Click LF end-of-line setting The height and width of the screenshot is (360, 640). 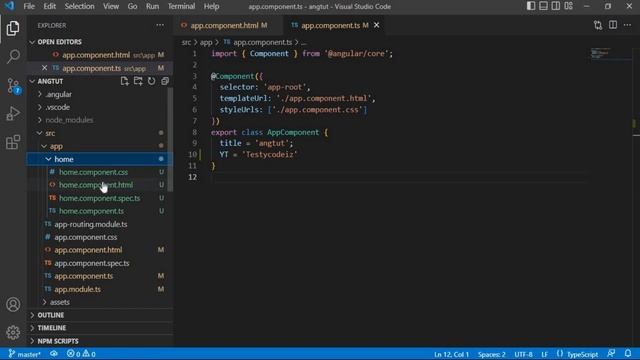544,354
